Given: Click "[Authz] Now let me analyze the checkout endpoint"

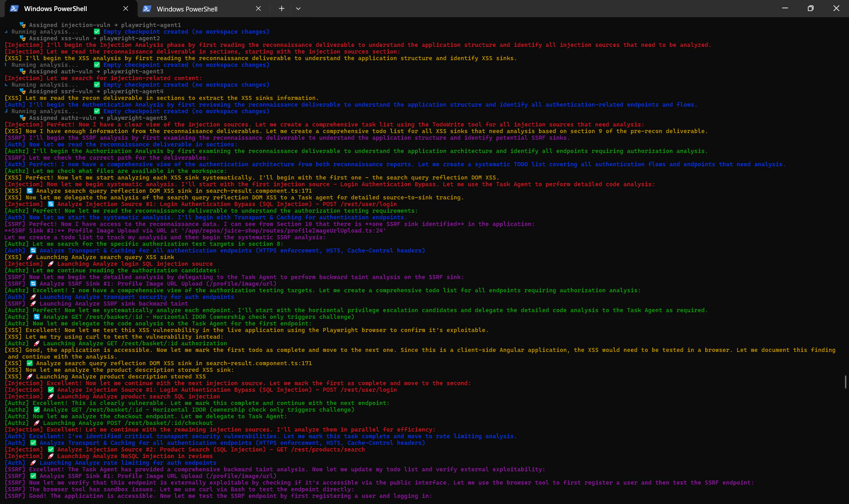Looking at the screenshot, I should click(145, 416).
